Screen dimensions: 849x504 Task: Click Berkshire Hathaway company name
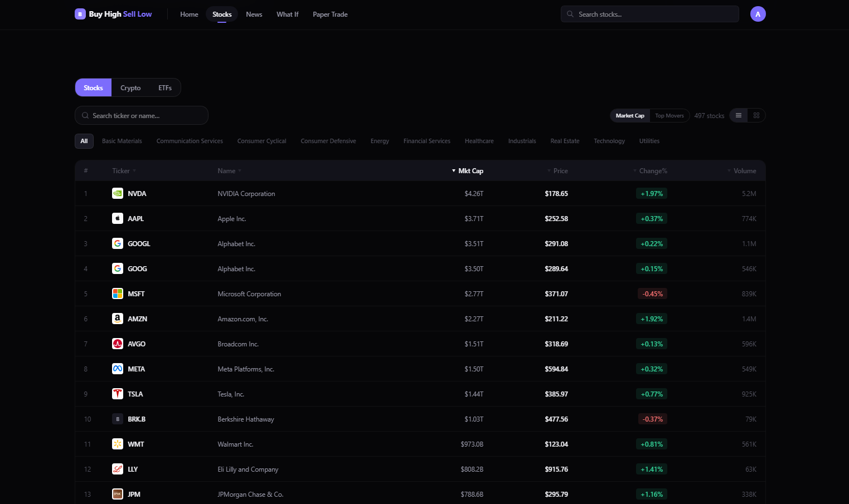[x=246, y=419]
